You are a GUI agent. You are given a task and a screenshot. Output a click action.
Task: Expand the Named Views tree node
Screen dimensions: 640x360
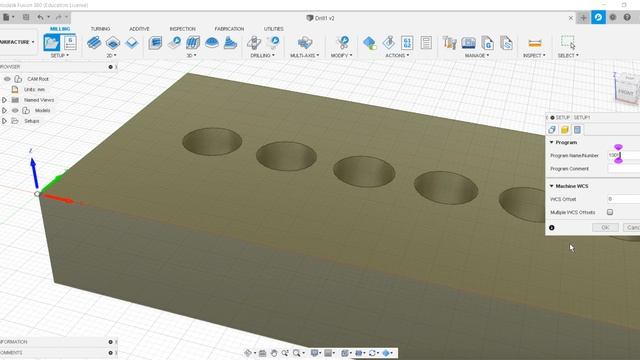(4, 100)
